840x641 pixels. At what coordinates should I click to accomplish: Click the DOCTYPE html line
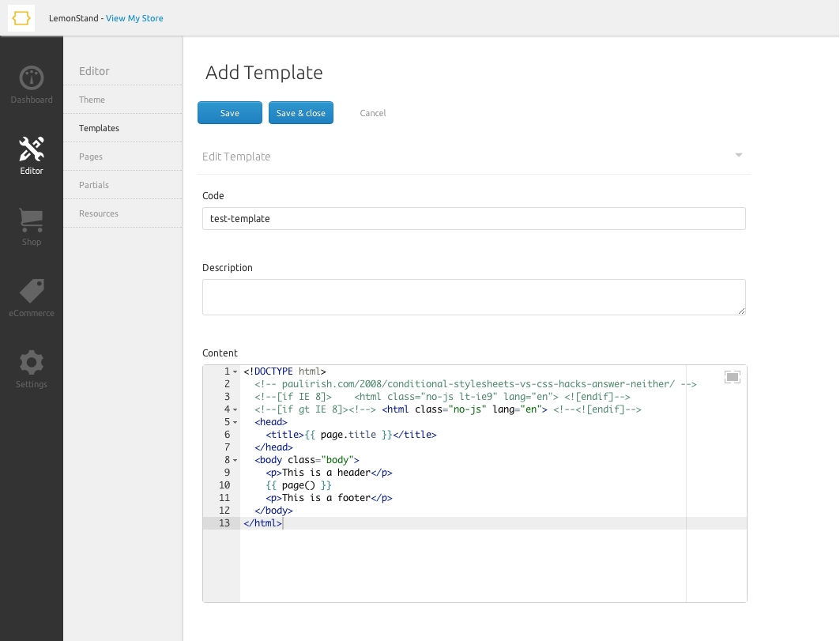pyautogui.click(x=285, y=371)
